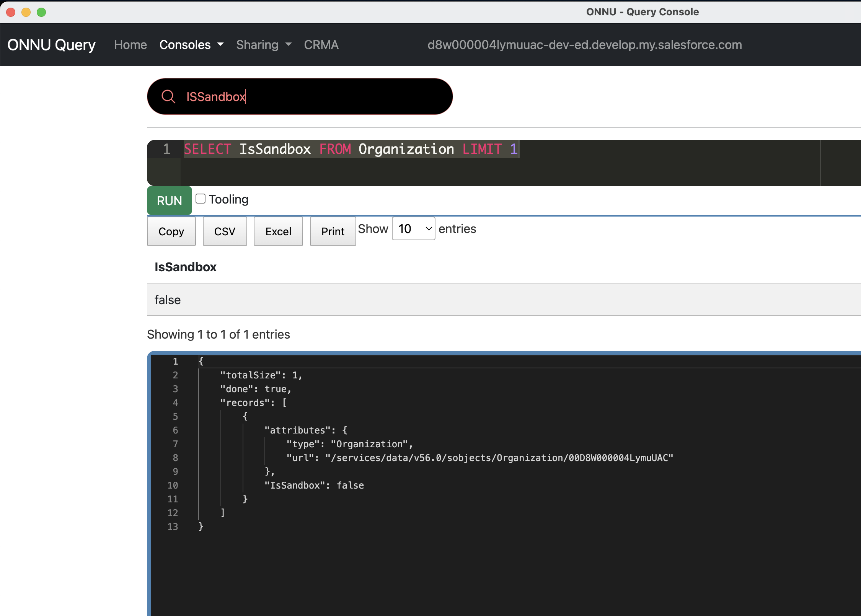Image resolution: width=861 pixels, height=616 pixels.
Task: Sort by the IsSandbox column header
Action: pyautogui.click(x=186, y=267)
